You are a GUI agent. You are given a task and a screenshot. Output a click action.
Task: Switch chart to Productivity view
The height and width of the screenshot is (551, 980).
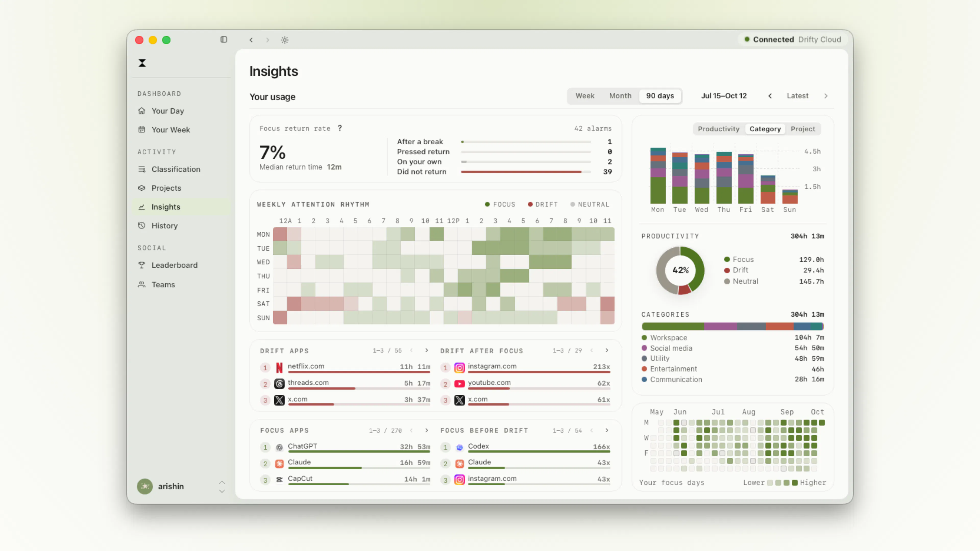tap(718, 129)
